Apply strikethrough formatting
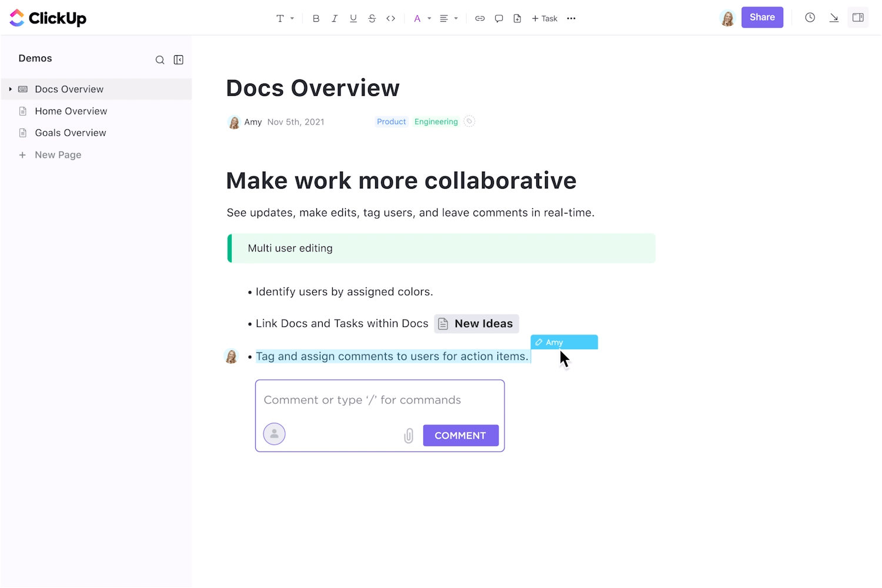 (372, 18)
